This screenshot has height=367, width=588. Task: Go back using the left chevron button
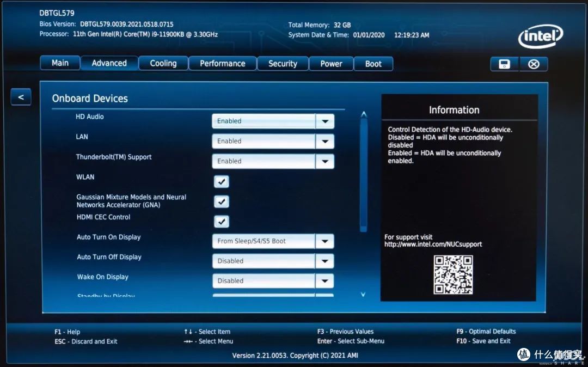(x=21, y=97)
